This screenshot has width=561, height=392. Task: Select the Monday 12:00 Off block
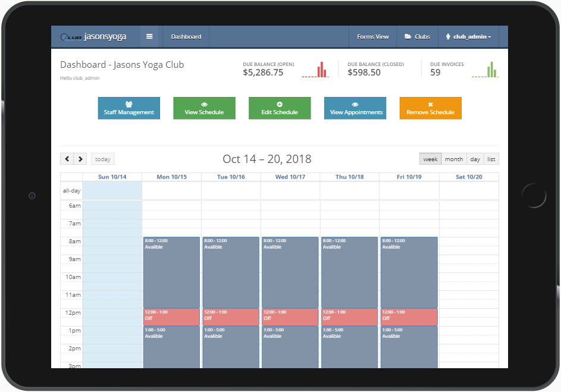(x=171, y=316)
